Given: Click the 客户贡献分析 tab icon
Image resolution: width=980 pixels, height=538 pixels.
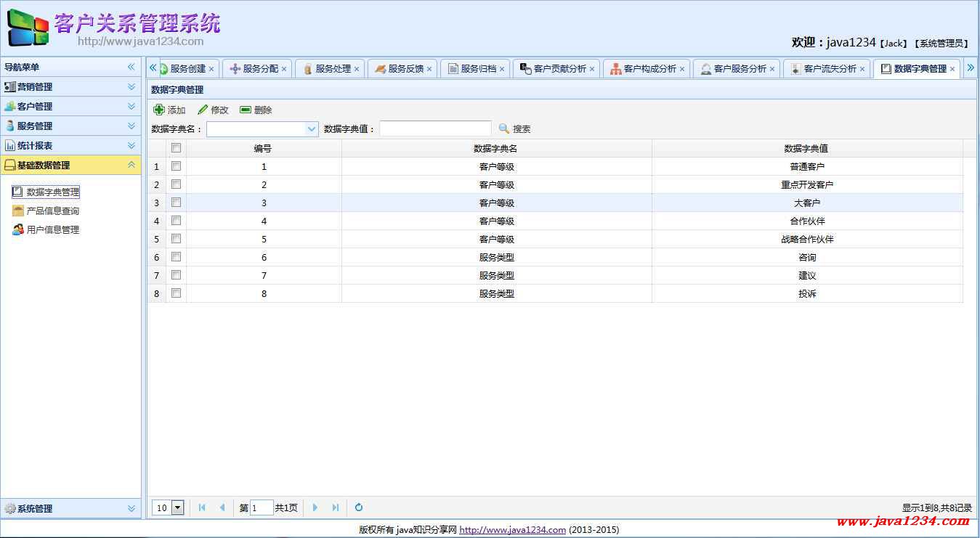Looking at the screenshot, I should (525, 69).
